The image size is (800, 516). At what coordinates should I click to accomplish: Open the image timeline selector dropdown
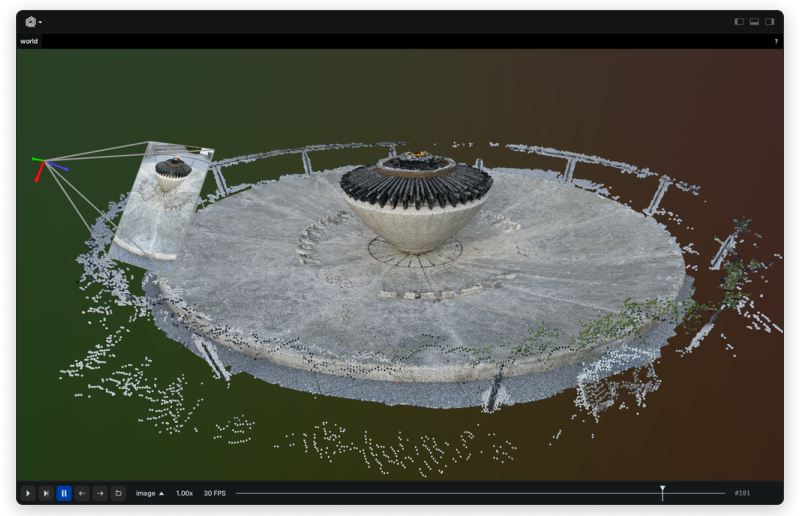click(149, 493)
